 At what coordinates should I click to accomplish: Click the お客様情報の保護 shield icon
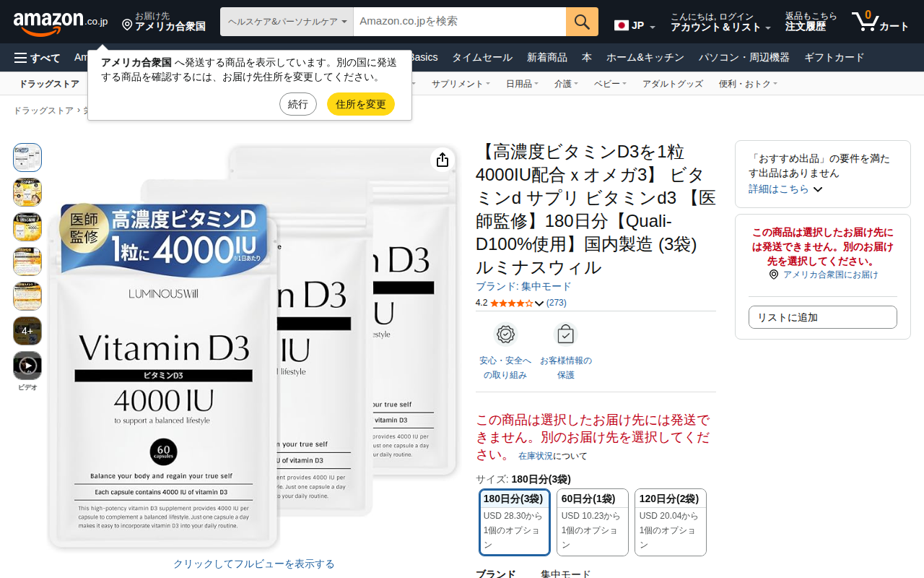coord(566,335)
